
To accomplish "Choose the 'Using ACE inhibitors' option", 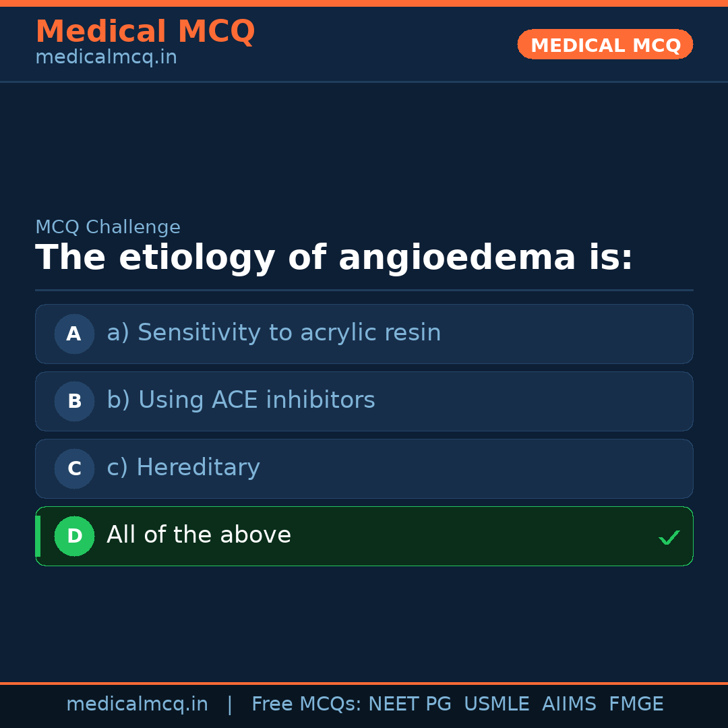I will coord(241,400).
